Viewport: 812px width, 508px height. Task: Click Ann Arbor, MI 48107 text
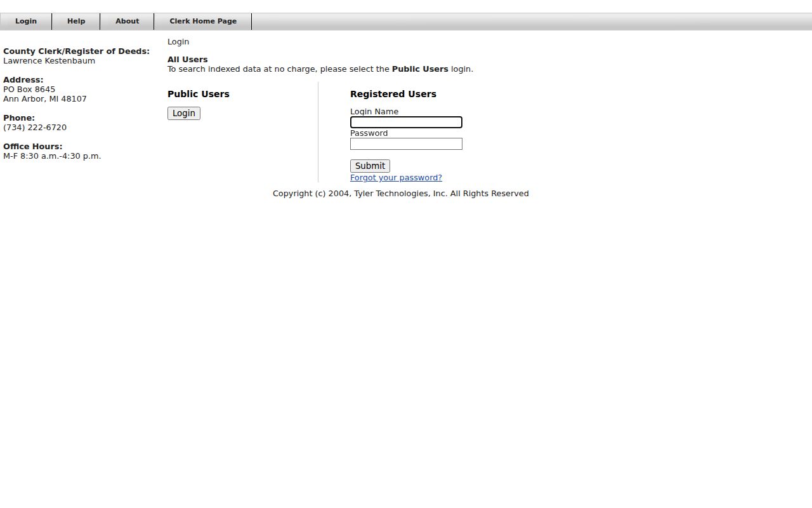click(45, 99)
